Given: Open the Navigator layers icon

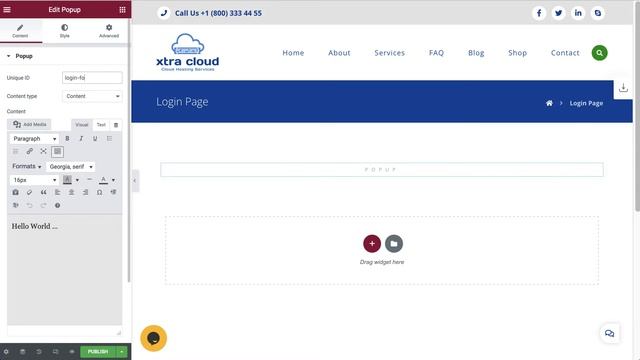Looking at the screenshot, I should pos(22,351).
